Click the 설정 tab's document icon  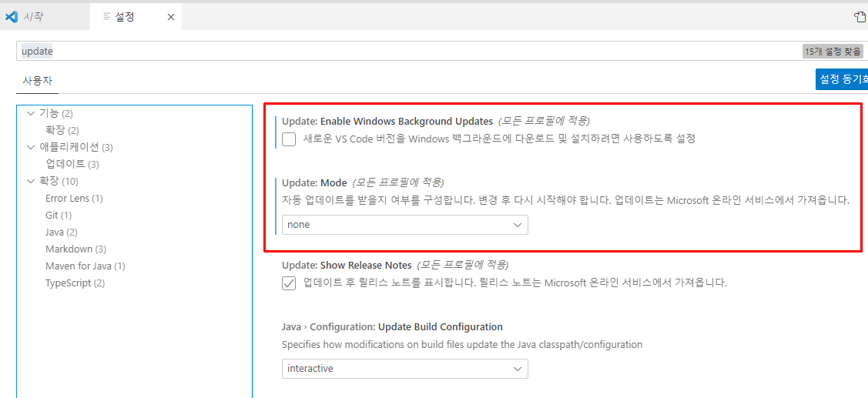pos(107,17)
